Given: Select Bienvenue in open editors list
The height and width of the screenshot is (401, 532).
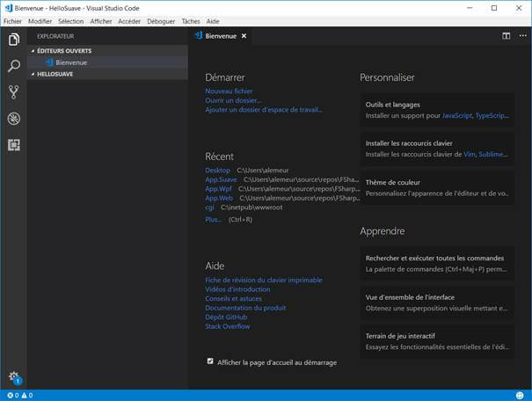Looking at the screenshot, I should (107, 62).
